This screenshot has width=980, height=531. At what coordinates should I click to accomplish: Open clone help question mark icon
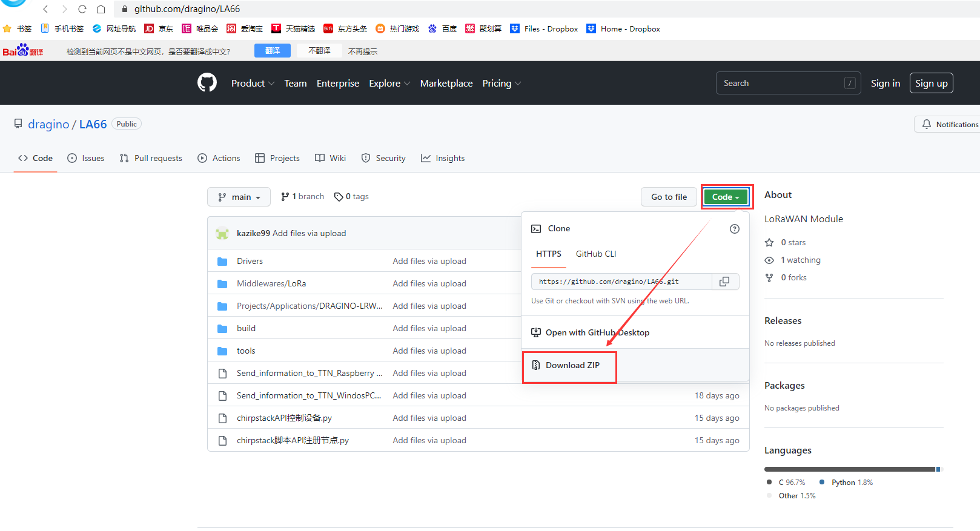735,229
